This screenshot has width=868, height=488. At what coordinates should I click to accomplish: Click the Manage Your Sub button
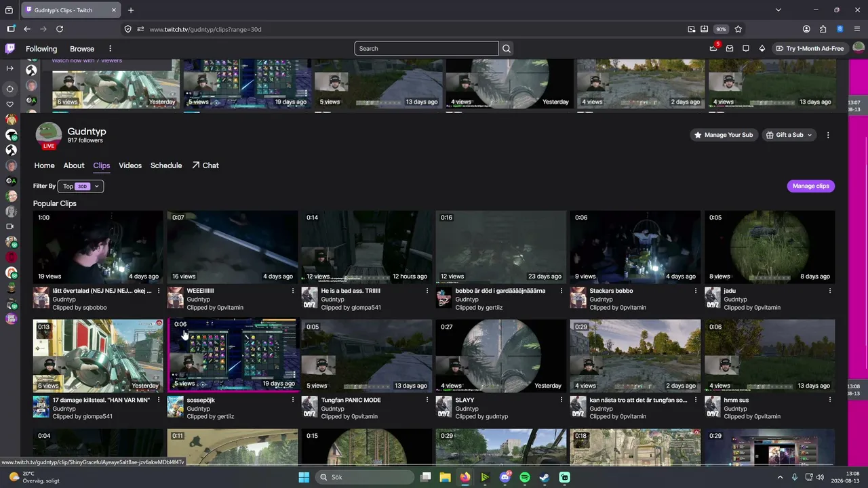pyautogui.click(x=724, y=135)
